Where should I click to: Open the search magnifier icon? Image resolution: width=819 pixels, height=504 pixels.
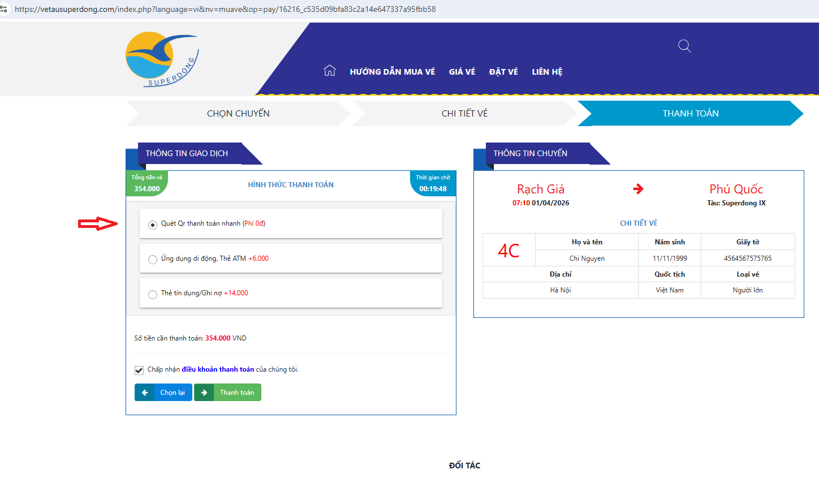tap(684, 46)
